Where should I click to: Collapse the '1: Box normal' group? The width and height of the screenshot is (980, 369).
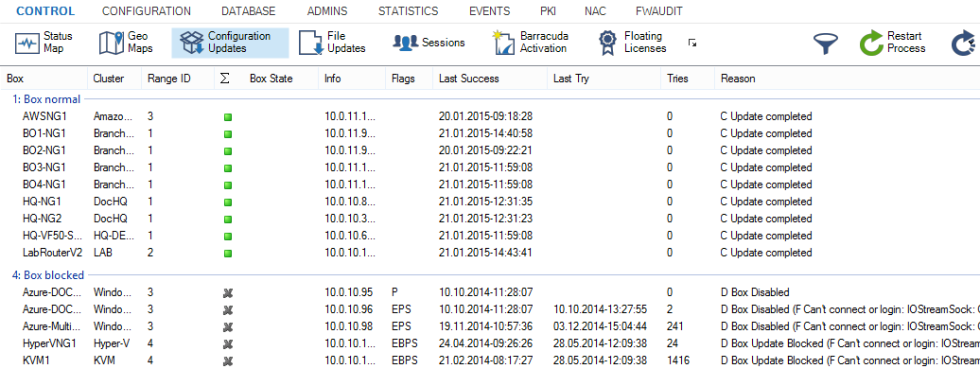(47, 98)
